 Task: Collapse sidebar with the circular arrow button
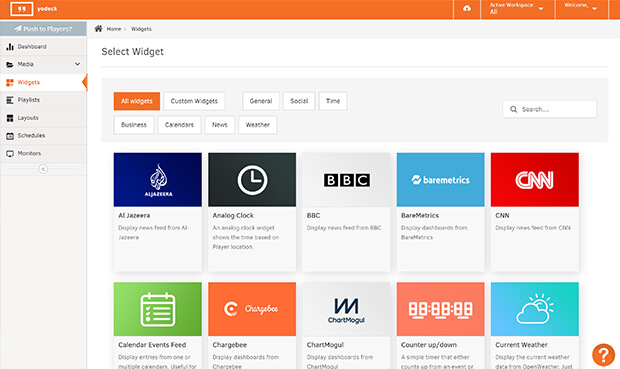(x=43, y=169)
